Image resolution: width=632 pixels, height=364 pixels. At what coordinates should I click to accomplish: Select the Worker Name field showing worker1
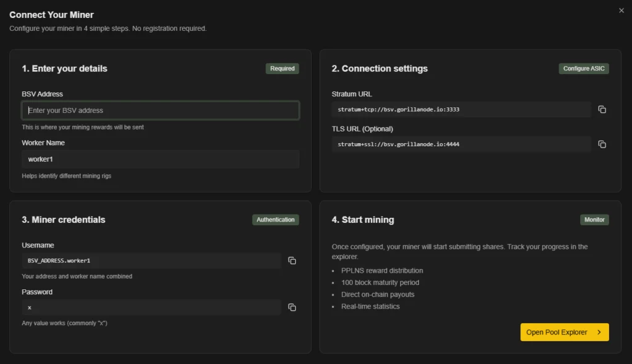point(160,159)
